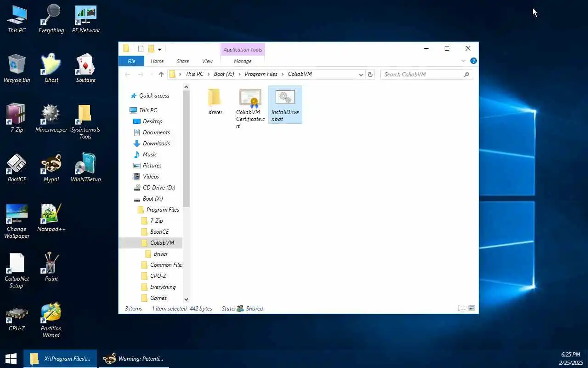
Task: Click the Application Tools contextual tab header
Action: coord(243,50)
